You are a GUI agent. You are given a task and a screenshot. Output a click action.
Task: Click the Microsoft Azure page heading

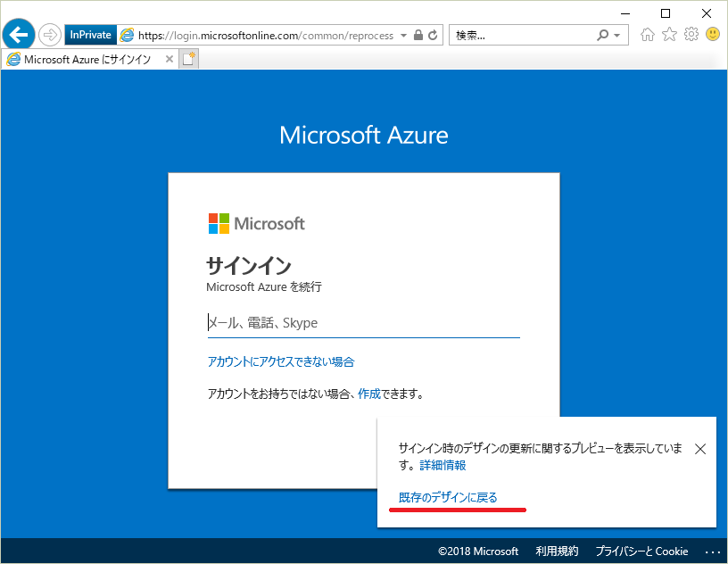363,135
